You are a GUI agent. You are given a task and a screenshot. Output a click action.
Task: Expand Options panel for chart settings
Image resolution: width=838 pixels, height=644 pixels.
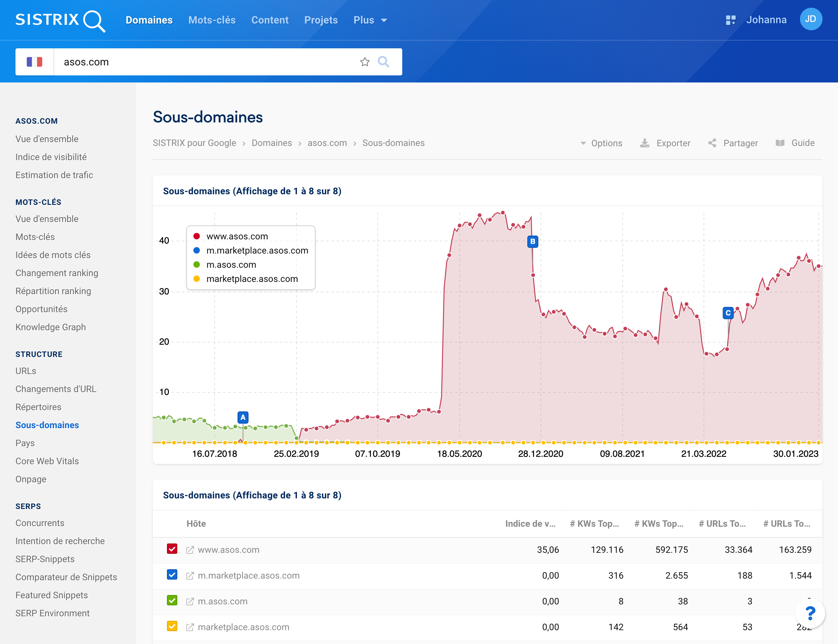click(601, 143)
